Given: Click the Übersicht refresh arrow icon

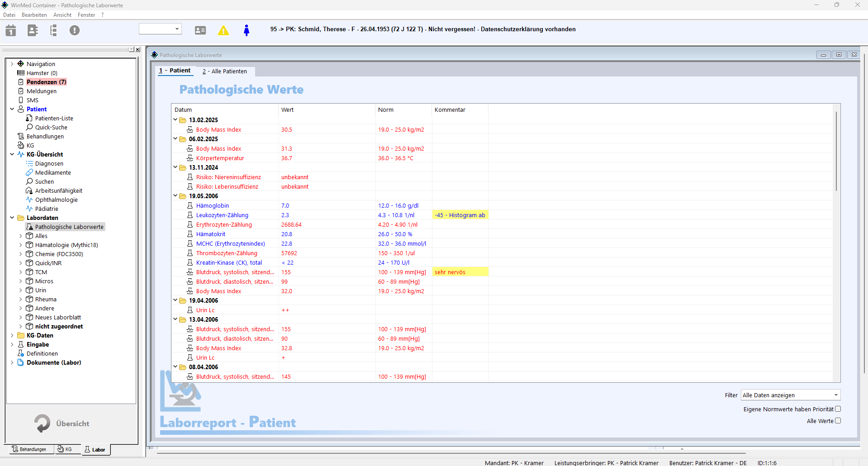Looking at the screenshot, I should click(43, 423).
